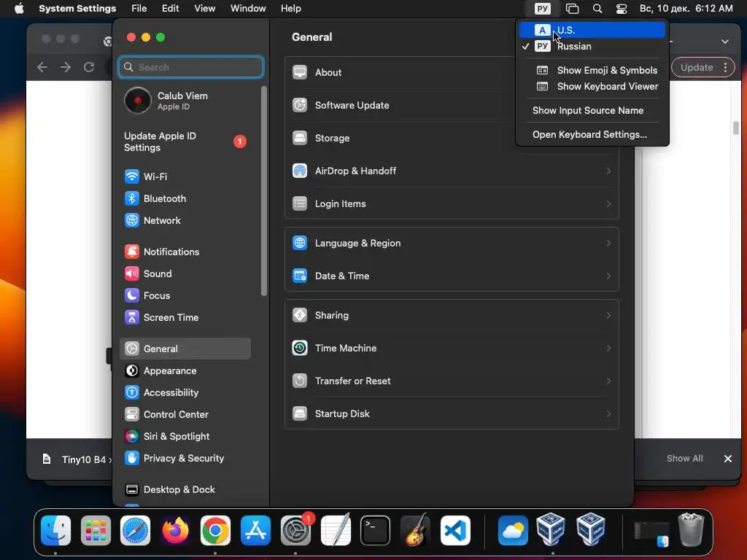The width and height of the screenshot is (747, 560).
Task: Focus the Search field in System Settings
Action: (190, 67)
